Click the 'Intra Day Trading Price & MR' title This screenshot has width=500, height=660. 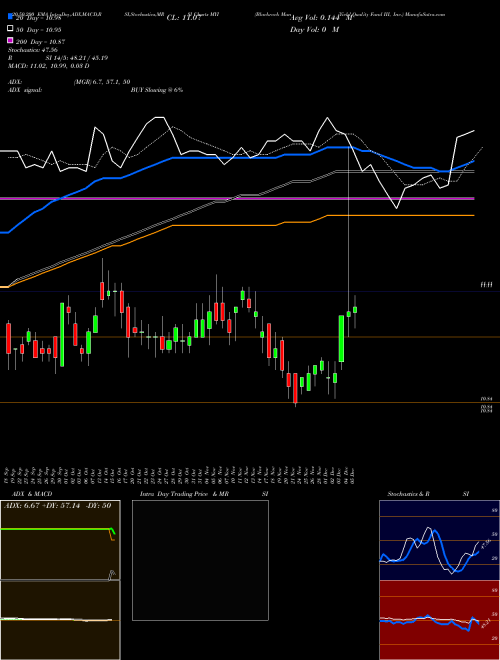coord(184,494)
